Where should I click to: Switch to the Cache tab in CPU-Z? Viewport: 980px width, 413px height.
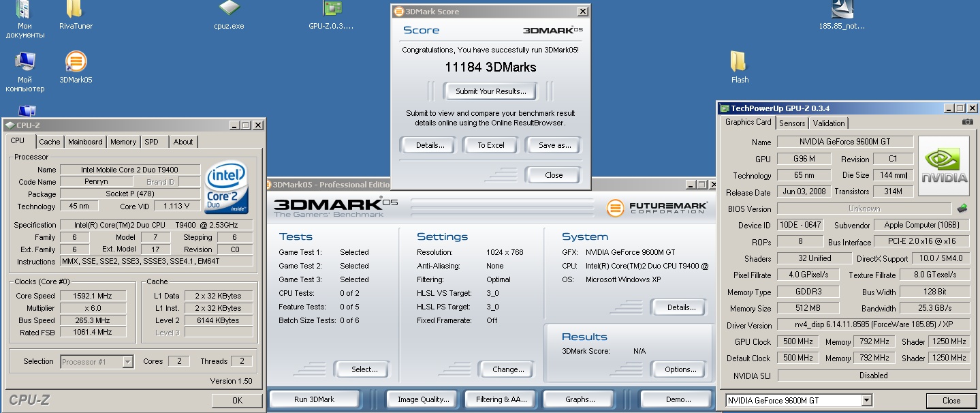49,142
